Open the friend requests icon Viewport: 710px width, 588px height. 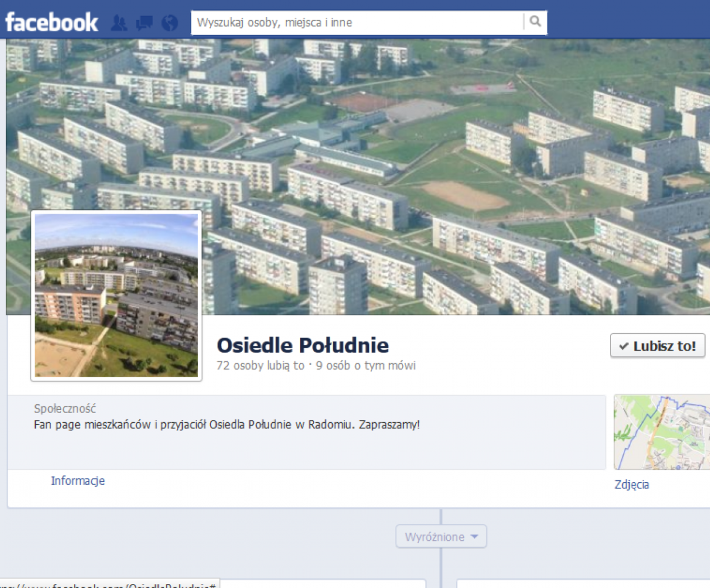point(119,23)
